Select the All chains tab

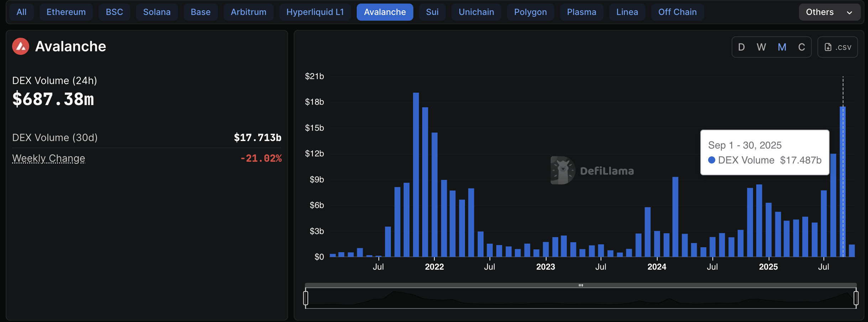point(21,12)
